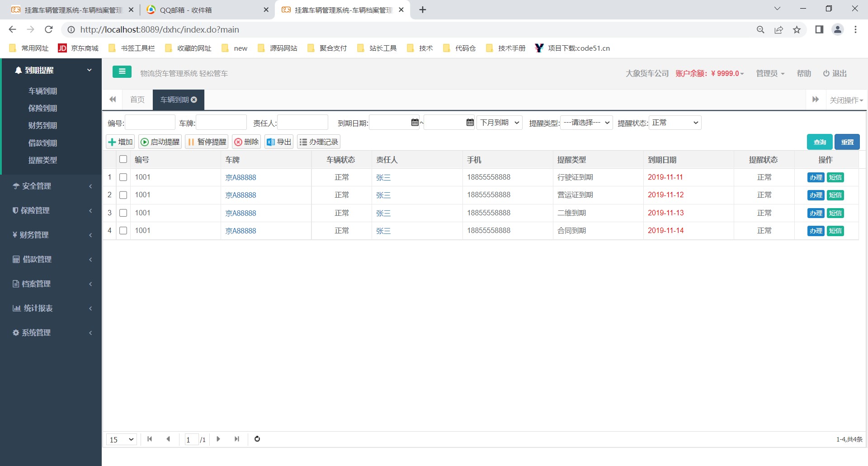Select 保险到期 in the sidebar submenu

[x=42, y=108]
